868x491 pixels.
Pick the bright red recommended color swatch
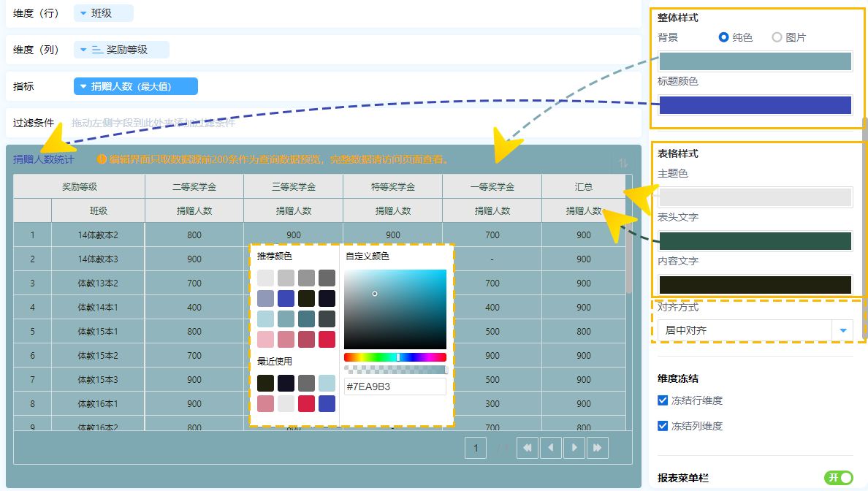click(x=327, y=339)
